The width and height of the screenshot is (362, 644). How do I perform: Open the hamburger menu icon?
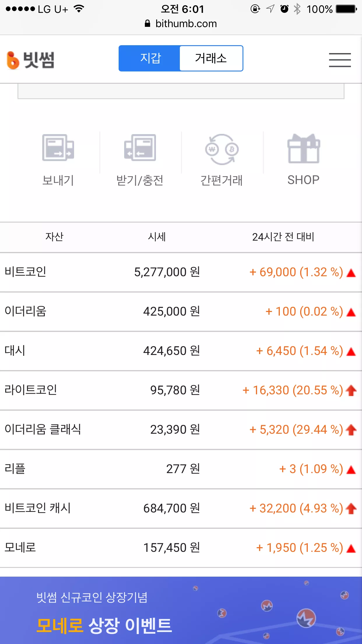[340, 60]
